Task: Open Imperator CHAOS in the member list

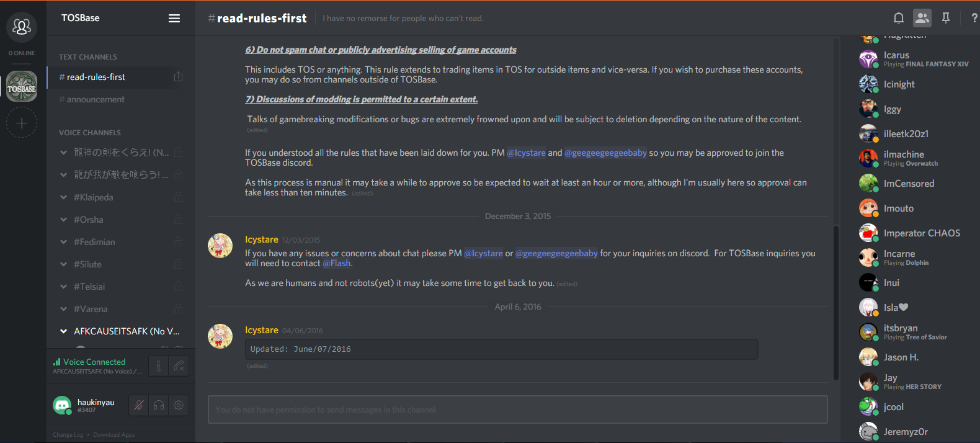Action: click(921, 233)
